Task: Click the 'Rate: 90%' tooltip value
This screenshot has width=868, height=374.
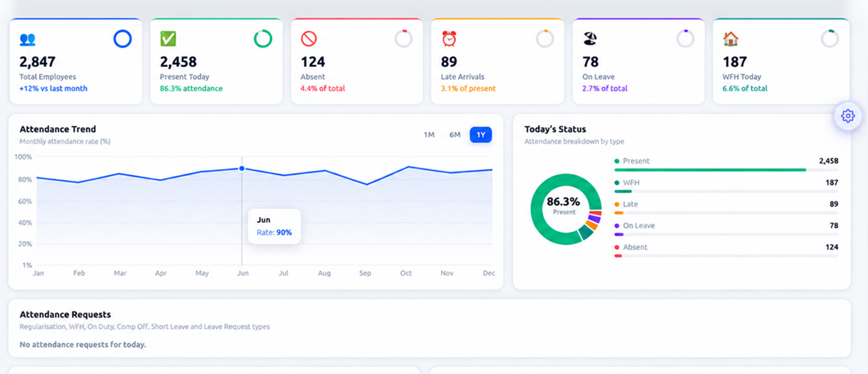Action: coord(274,233)
